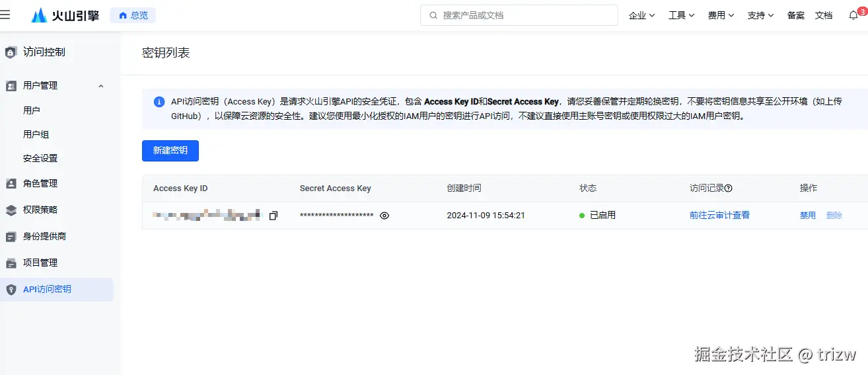Click the API访问密钥 shield icon

click(x=11, y=290)
